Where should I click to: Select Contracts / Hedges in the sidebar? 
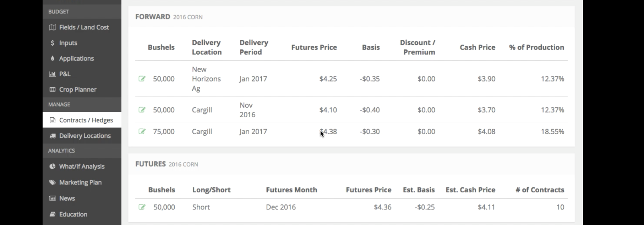click(85, 120)
